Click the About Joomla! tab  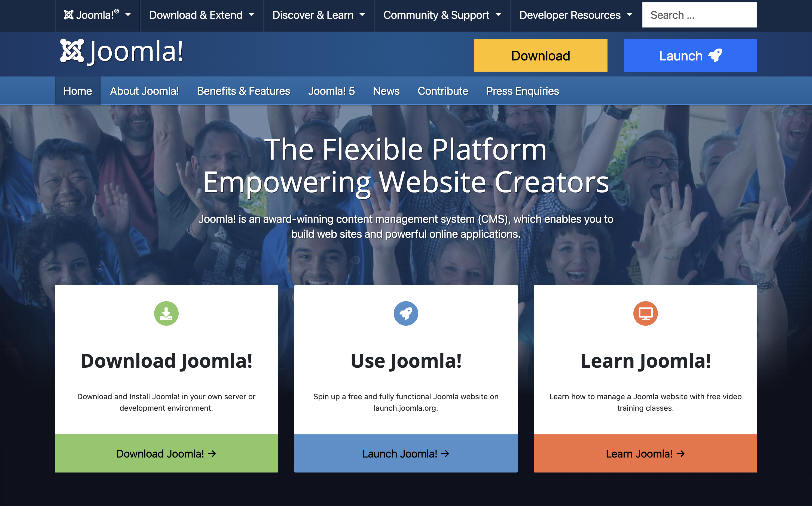click(144, 90)
